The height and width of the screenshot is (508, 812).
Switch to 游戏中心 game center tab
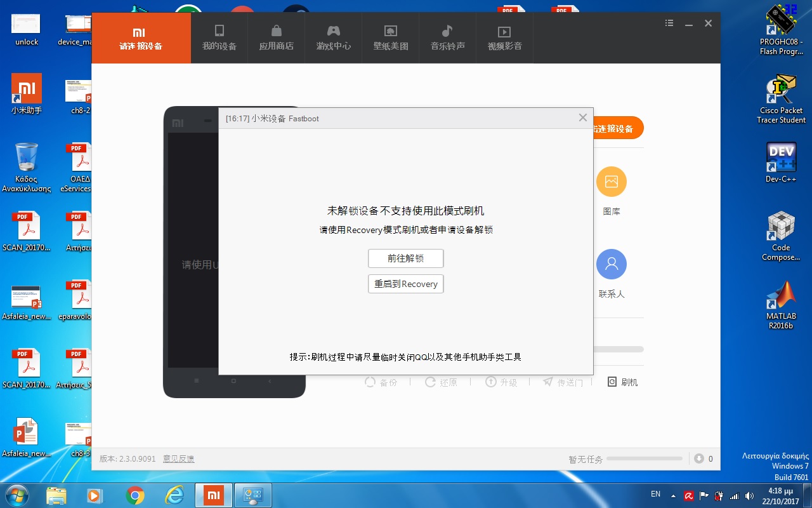(334, 38)
